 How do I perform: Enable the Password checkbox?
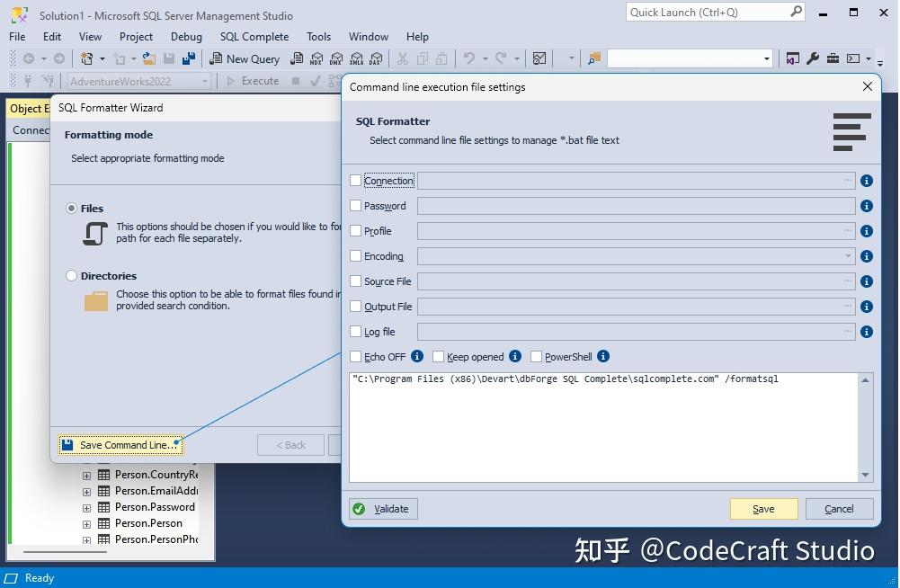(x=355, y=206)
